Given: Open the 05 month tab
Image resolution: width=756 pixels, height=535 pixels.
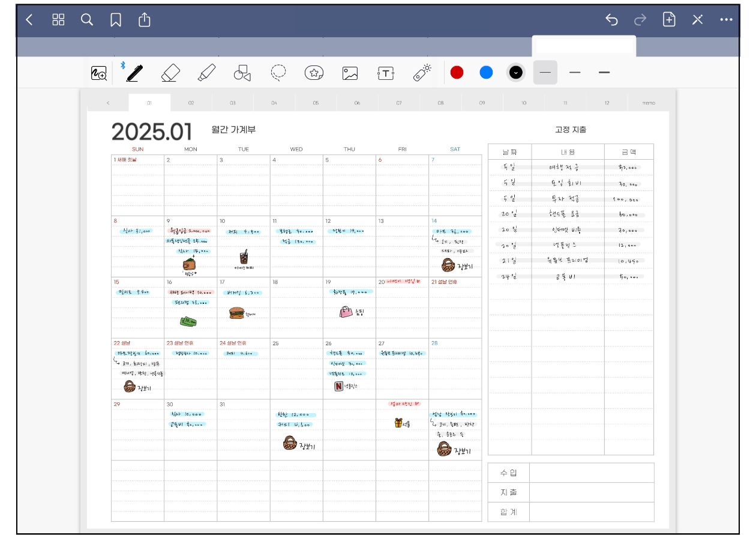Looking at the screenshot, I should click(316, 103).
